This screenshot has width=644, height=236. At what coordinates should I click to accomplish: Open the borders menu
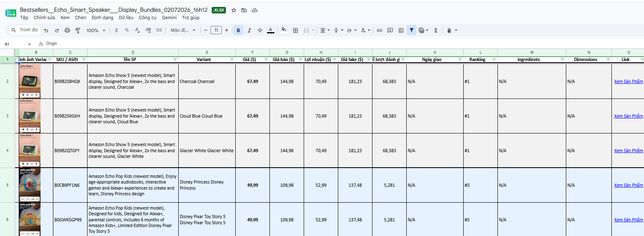tap(296, 30)
